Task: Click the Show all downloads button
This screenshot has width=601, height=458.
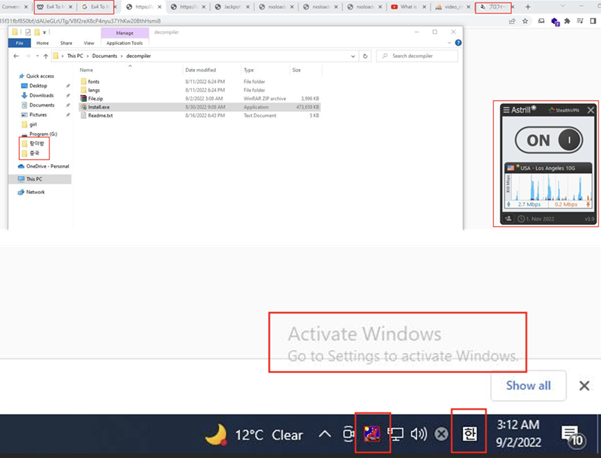Action: click(527, 385)
